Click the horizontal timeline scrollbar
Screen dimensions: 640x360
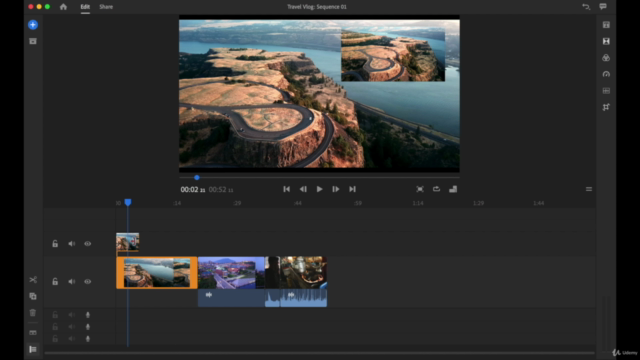tap(320, 353)
